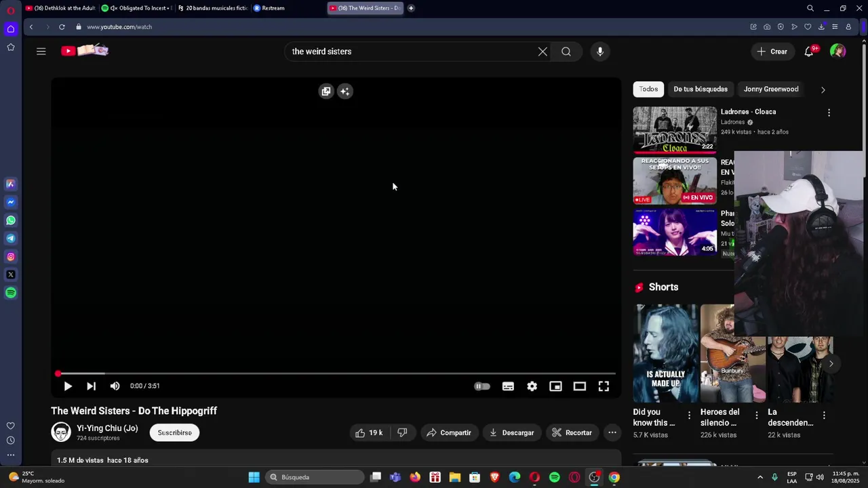The width and height of the screenshot is (868, 488).
Task: Play the video
Action: (x=68, y=386)
